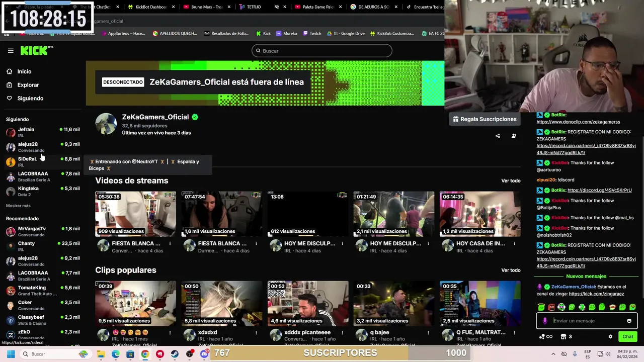Open Steam from the taskbar
Screen dimensions: 644x362
175,354
